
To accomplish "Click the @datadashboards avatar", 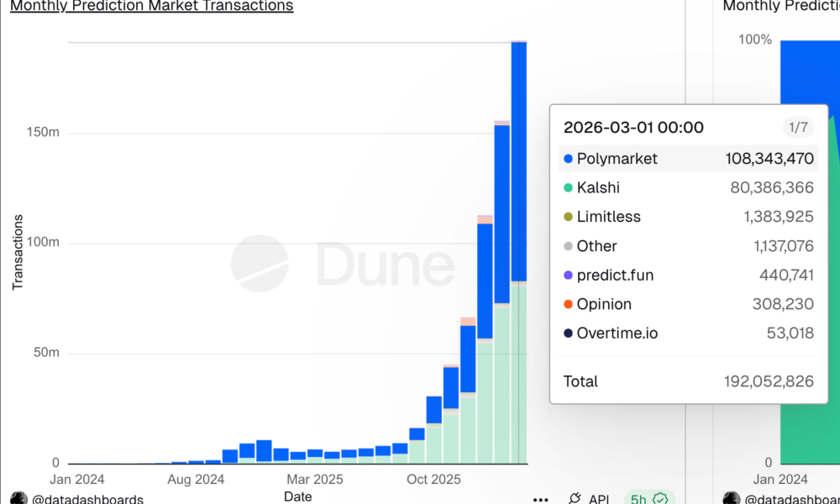I will tap(17, 497).
